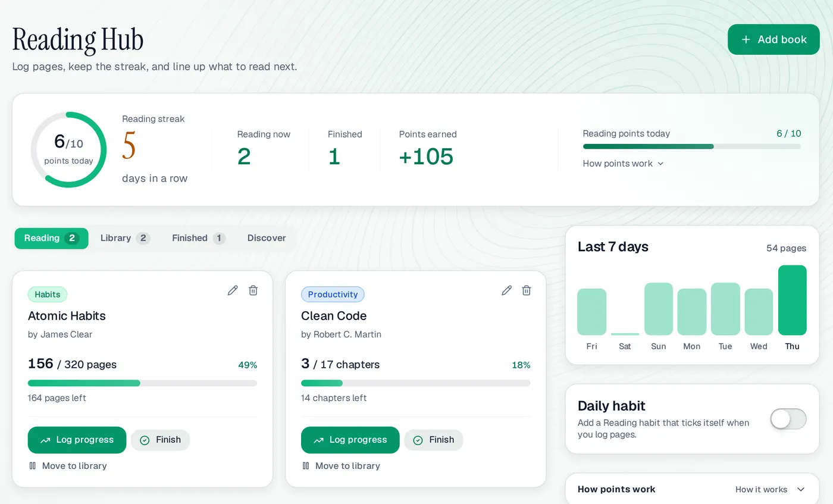The width and height of the screenshot is (833, 504).
Task: Click Atomic Habits pages progress bar
Action: (142, 383)
